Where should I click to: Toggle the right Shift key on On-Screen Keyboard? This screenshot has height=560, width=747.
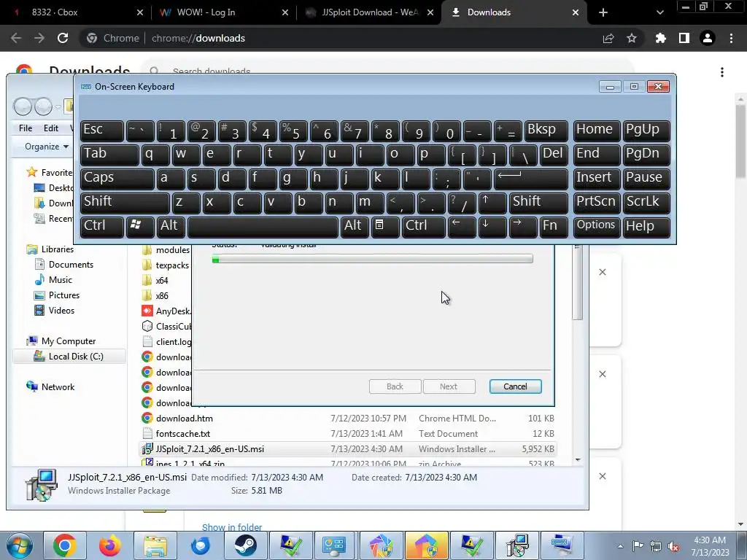tap(539, 203)
